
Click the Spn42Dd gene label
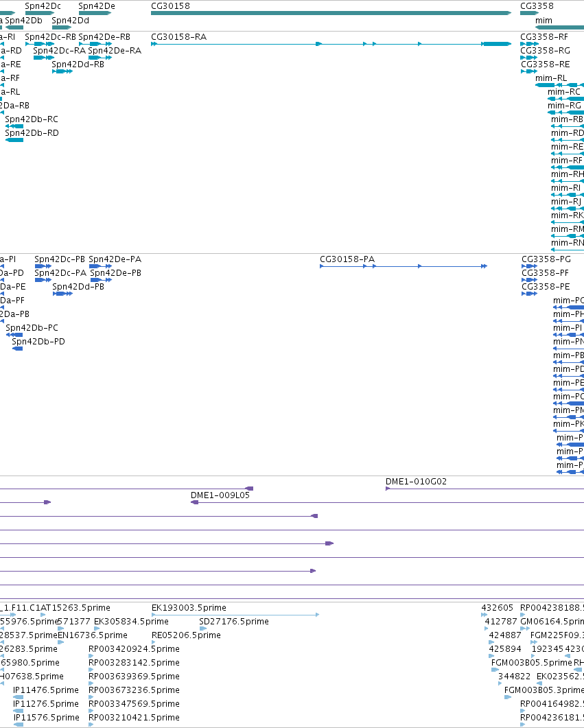click(70, 21)
